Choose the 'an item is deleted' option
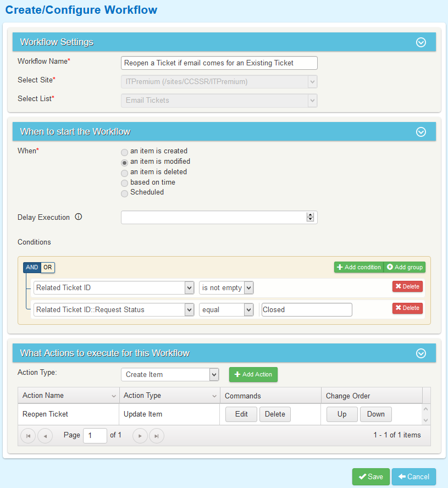This screenshot has width=448, height=488. [124, 173]
